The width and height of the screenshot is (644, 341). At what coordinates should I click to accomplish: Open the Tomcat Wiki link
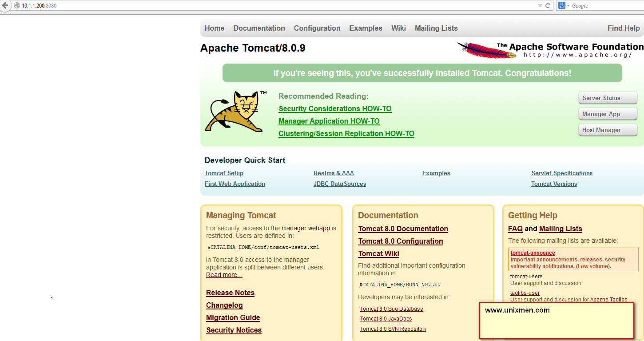(379, 253)
